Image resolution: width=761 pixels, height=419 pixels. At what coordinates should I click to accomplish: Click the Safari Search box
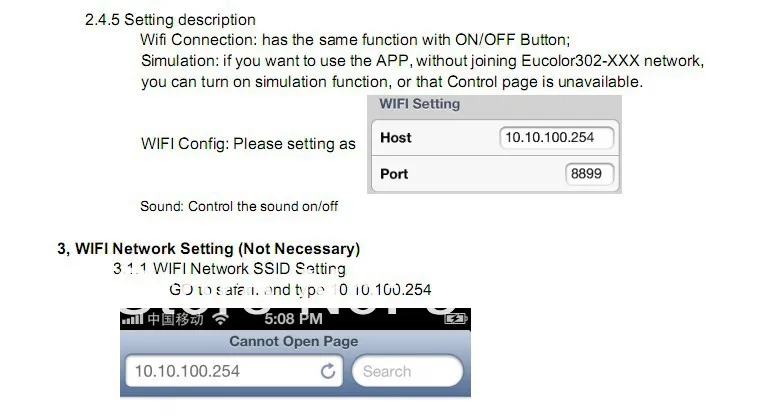coord(407,371)
